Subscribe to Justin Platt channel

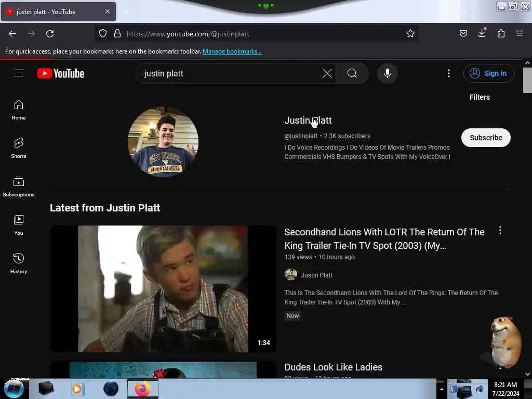[486, 138]
